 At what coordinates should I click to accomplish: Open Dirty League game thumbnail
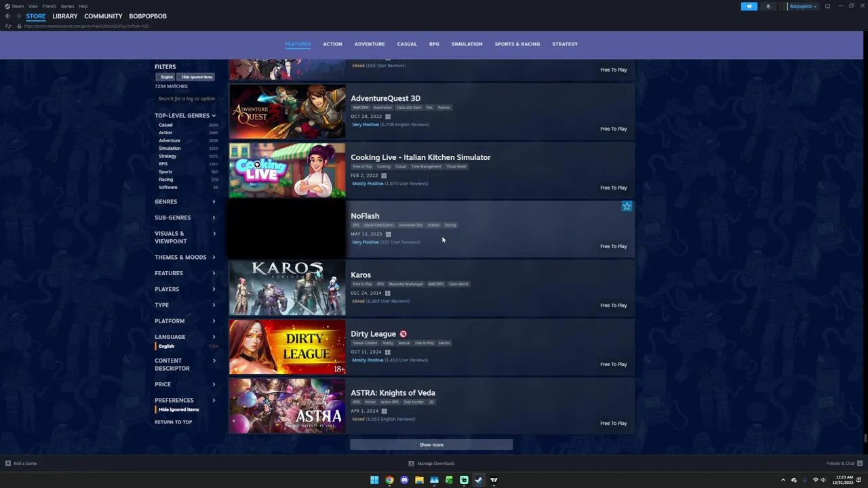point(287,347)
